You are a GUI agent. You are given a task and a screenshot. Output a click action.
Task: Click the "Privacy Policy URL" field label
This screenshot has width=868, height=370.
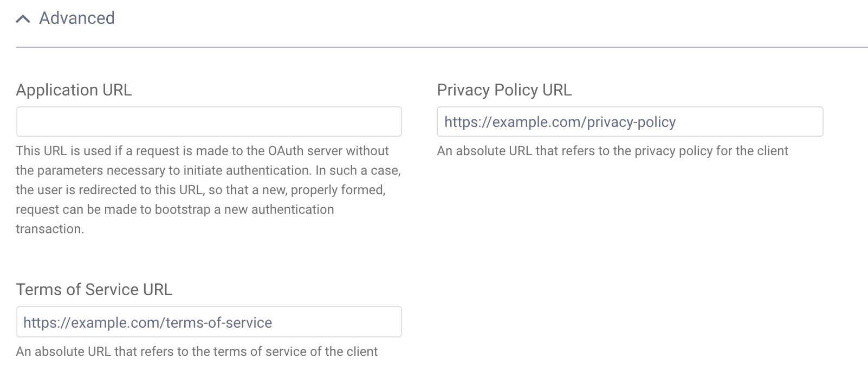(504, 90)
